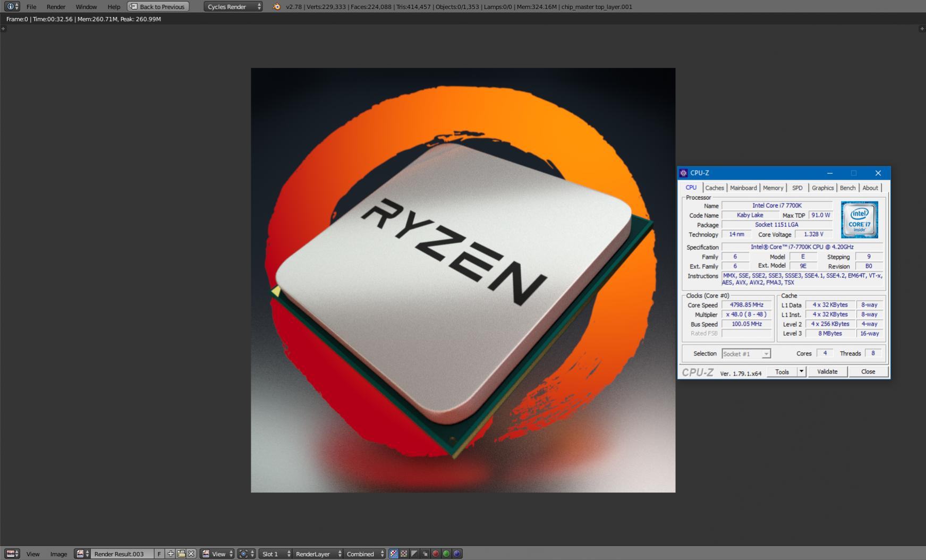926x560 pixels.
Task: Open the Cycles Render engine dropdown
Action: (x=233, y=6)
